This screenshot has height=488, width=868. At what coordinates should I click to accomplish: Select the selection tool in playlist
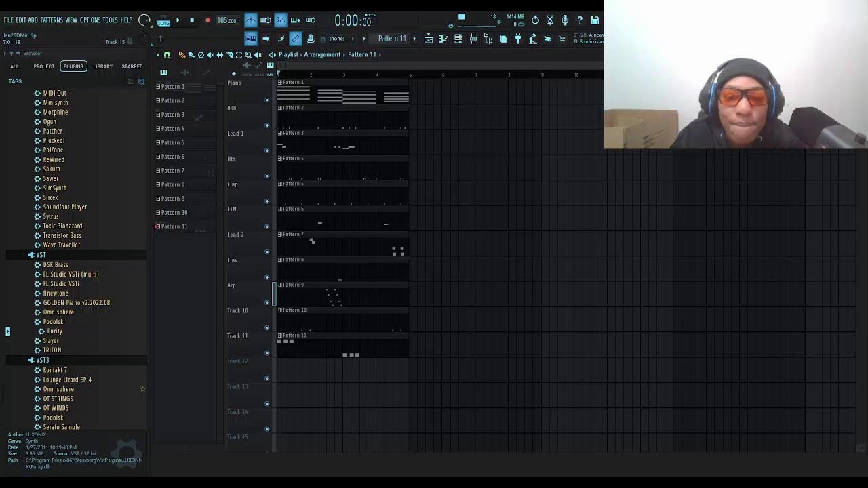(x=239, y=55)
